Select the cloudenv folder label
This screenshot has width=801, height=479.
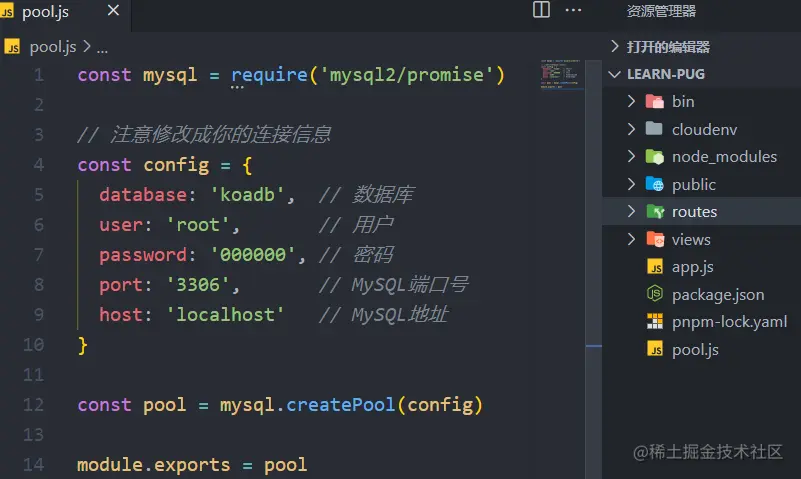704,129
